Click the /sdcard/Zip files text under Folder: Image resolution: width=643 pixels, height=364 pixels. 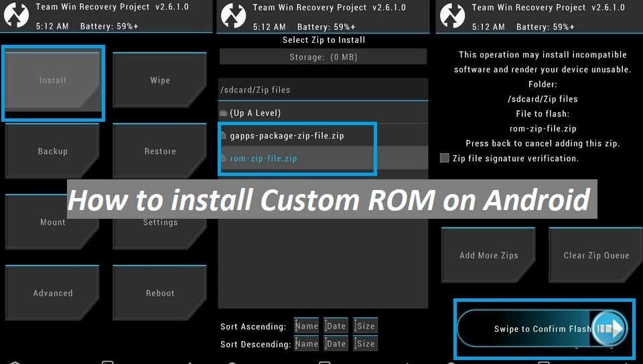click(543, 99)
